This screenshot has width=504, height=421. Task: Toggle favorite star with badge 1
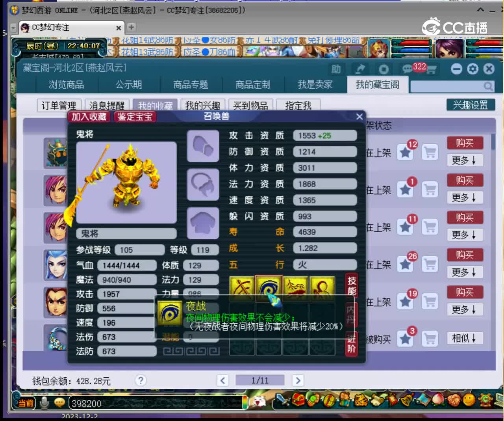(x=405, y=190)
